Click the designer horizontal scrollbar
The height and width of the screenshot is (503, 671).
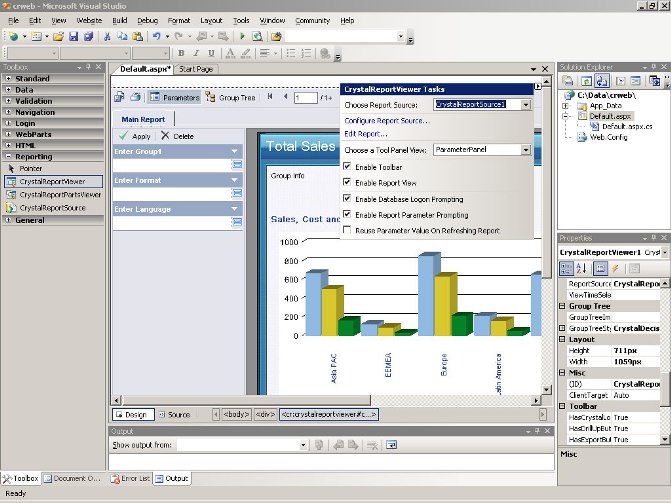click(x=246, y=401)
